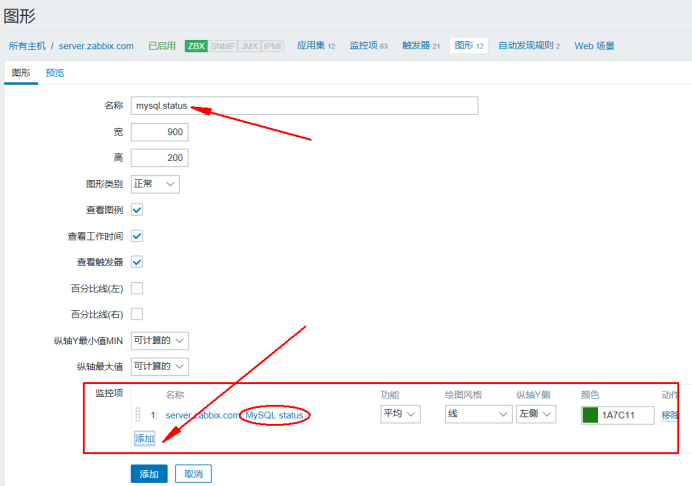This screenshot has height=486, width=692.
Task: Click the green ZBX availability badge
Action: pos(196,46)
